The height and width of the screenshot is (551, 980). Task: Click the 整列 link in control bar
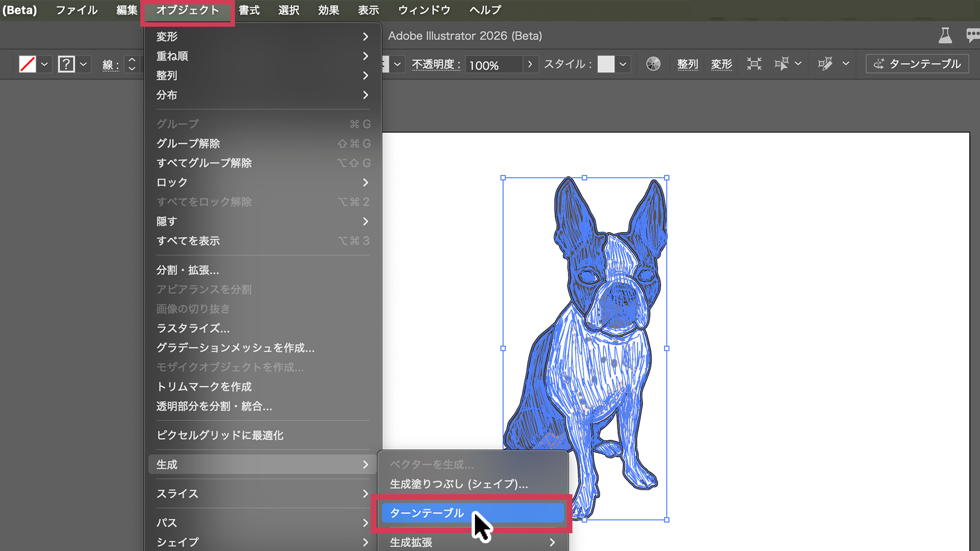pos(687,64)
